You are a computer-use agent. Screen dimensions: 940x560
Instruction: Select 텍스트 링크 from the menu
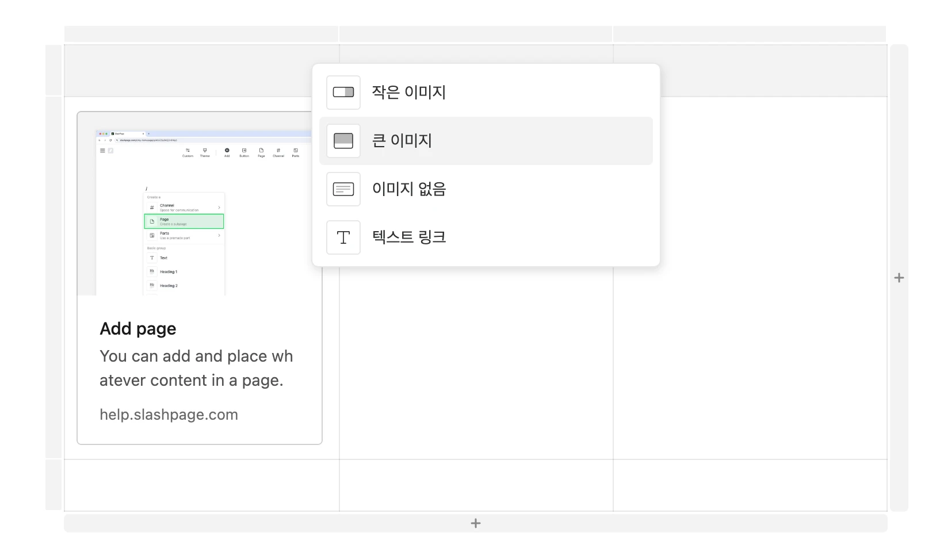click(408, 237)
